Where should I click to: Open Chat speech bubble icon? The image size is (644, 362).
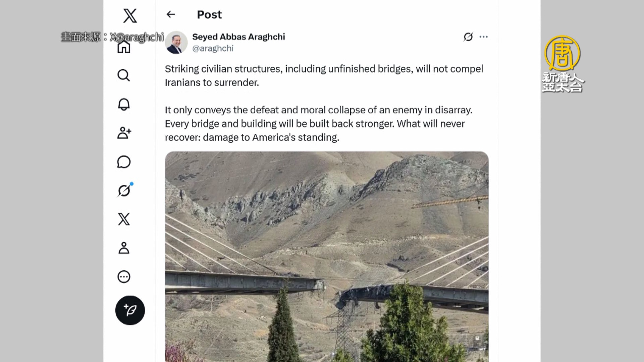click(124, 162)
